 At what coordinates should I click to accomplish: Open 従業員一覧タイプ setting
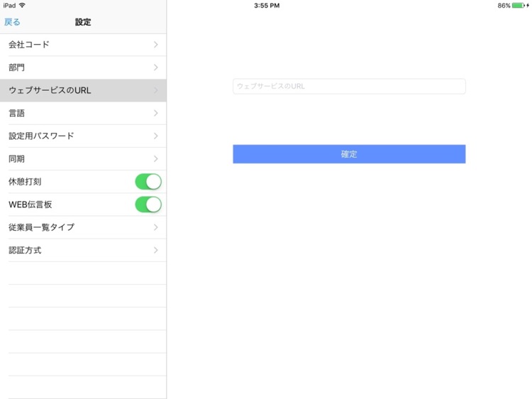(x=83, y=227)
